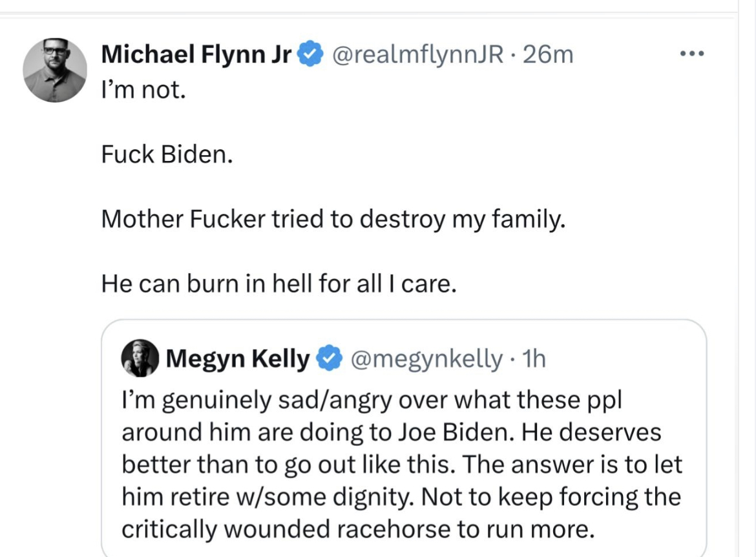Click the "tried to destroy my family" line
The height and width of the screenshot is (557, 756).
click(333, 220)
